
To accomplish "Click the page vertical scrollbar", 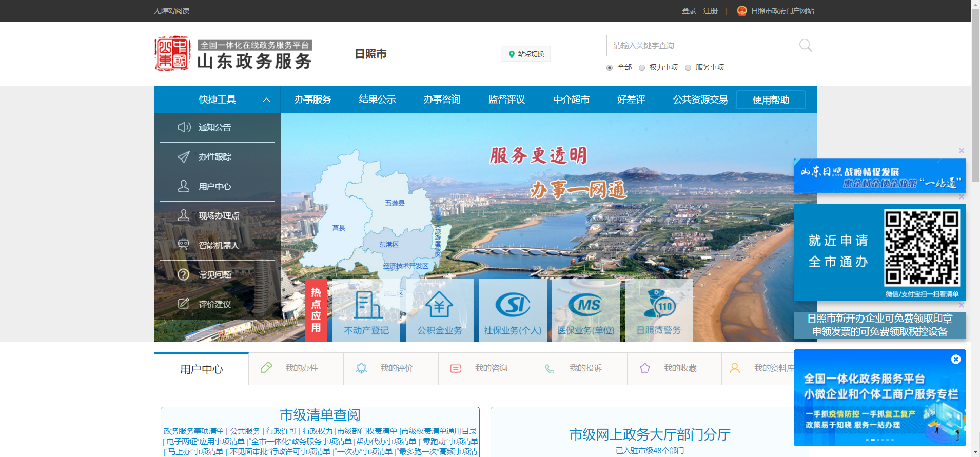I will click(x=975, y=103).
